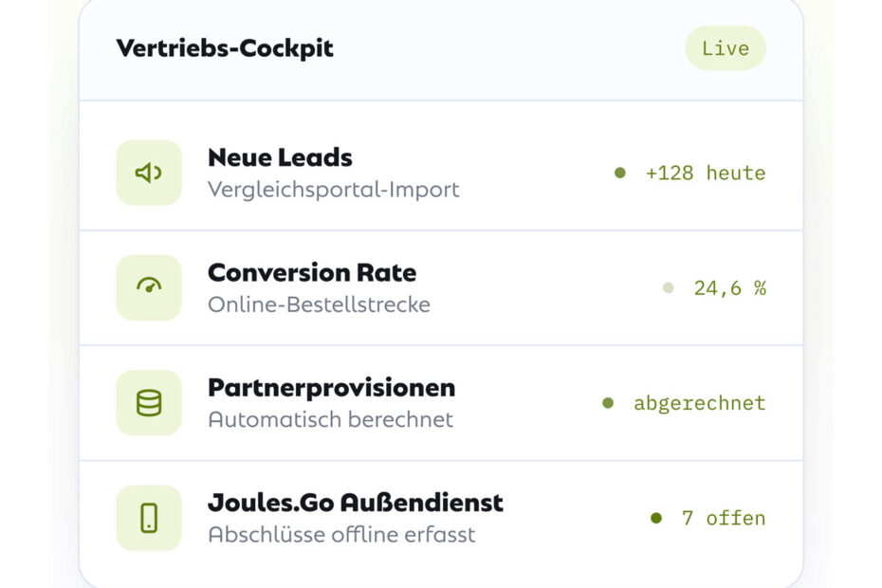Click the Vergleichsportal-Import subtitle

pos(334,190)
